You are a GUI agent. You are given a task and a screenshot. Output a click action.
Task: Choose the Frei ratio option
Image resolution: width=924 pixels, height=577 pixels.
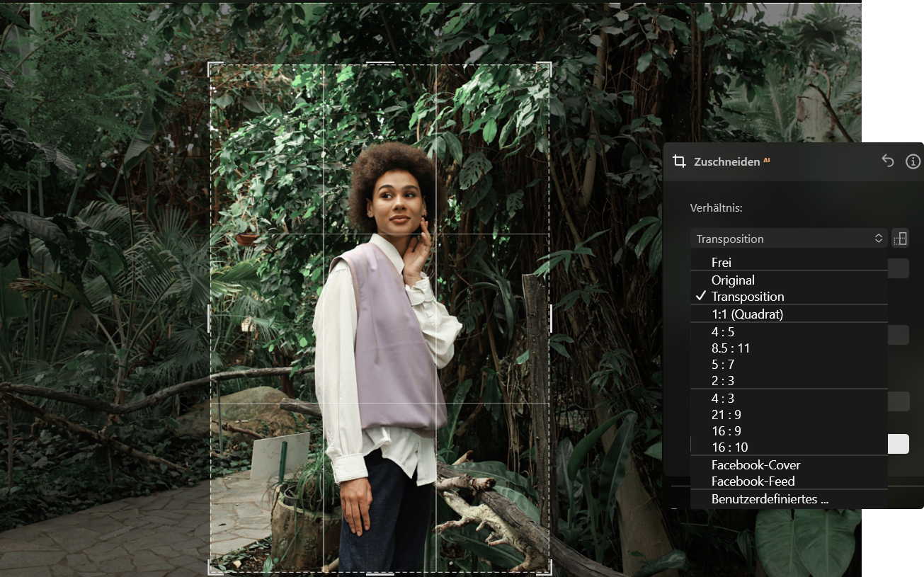coord(789,263)
